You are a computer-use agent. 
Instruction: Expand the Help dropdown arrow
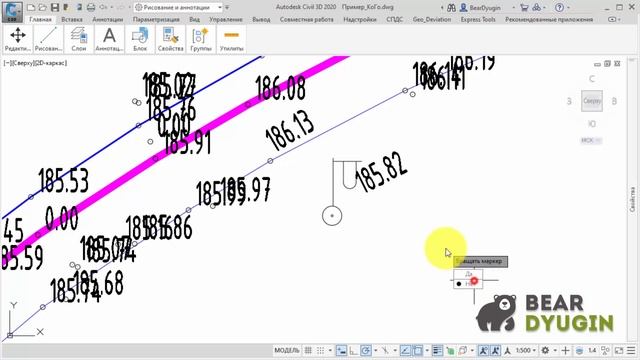(x=569, y=7)
